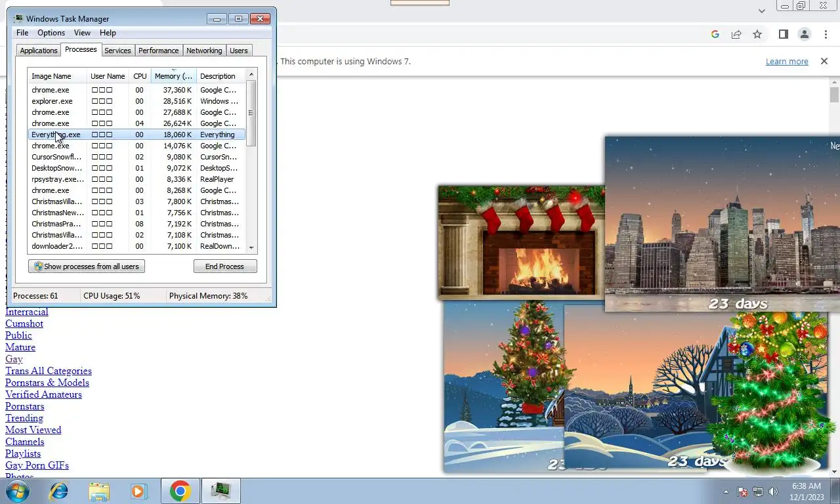840x504 pixels.
Task: Select the rpsystray.exe process row
Action: pyautogui.click(x=136, y=179)
